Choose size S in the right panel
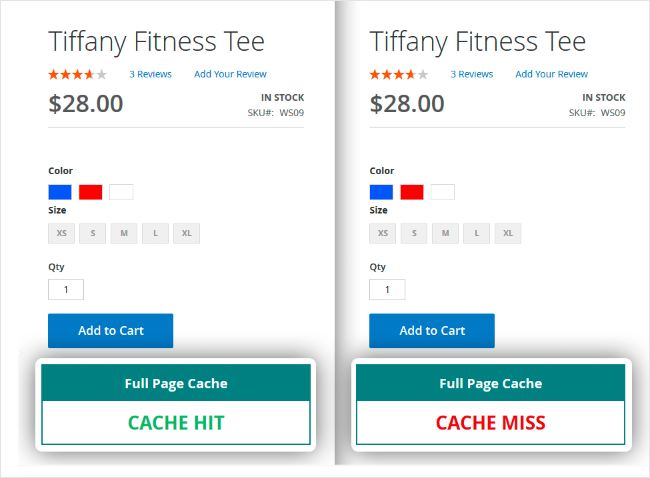The height and width of the screenshot is (478, 650). pos(414,234)
